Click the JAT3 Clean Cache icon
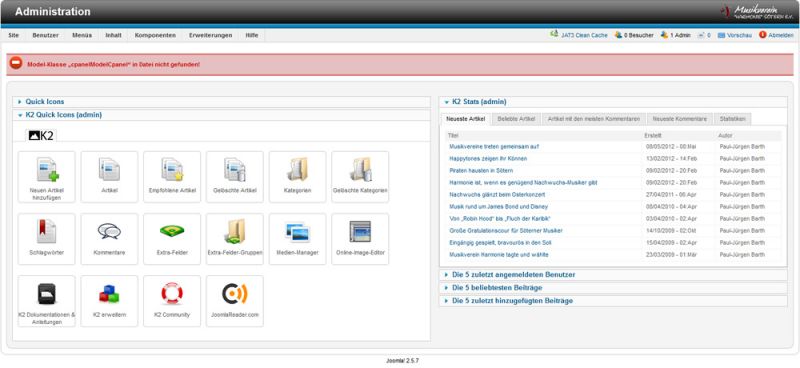The width and height of the screenshot is (800, 368). (554, 35)
